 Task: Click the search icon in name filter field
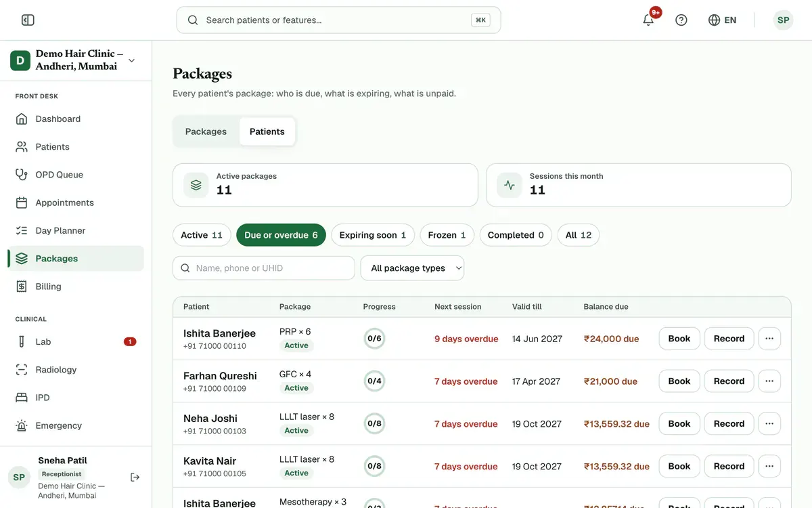coord(185,268)
